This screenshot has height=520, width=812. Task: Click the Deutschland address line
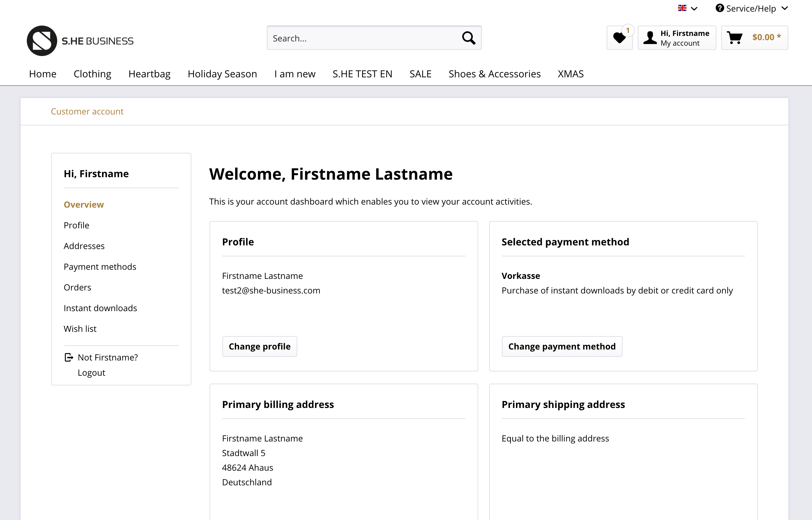247,482
